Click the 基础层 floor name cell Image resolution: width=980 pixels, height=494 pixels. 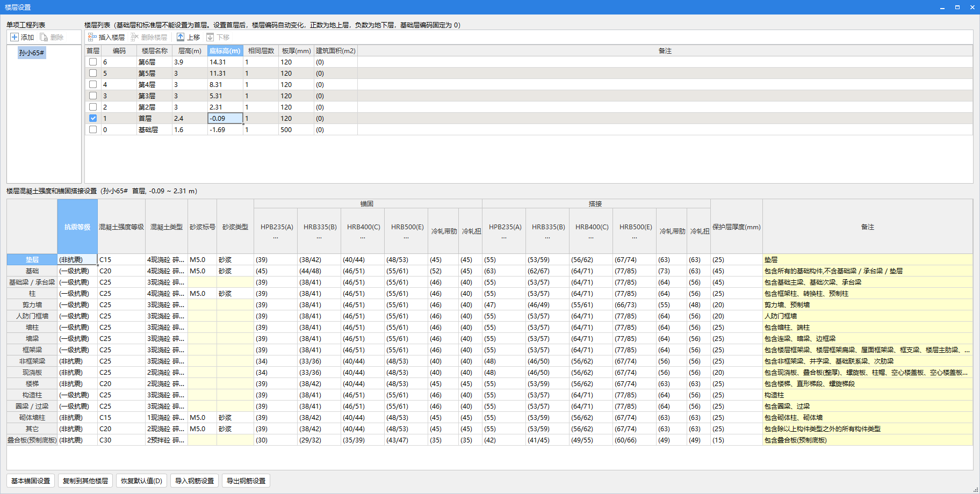154,129
